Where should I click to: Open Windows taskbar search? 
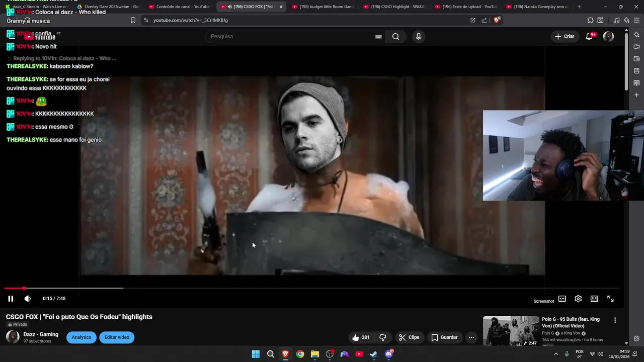click(271, 354)
